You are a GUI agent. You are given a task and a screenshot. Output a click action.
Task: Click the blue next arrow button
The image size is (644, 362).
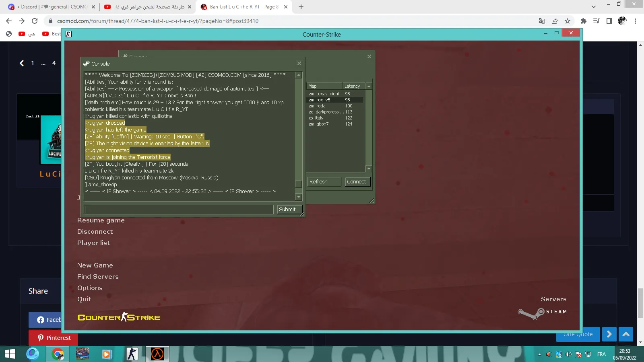609,334
